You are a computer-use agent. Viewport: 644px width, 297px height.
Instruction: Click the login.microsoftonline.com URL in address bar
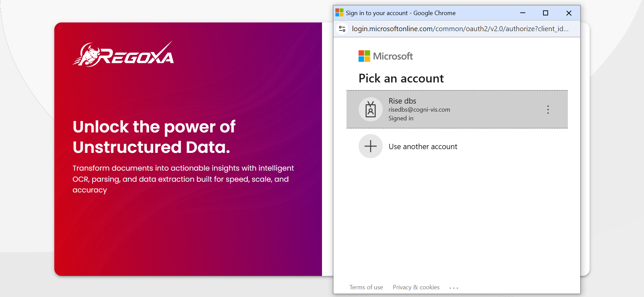[460, 29]
